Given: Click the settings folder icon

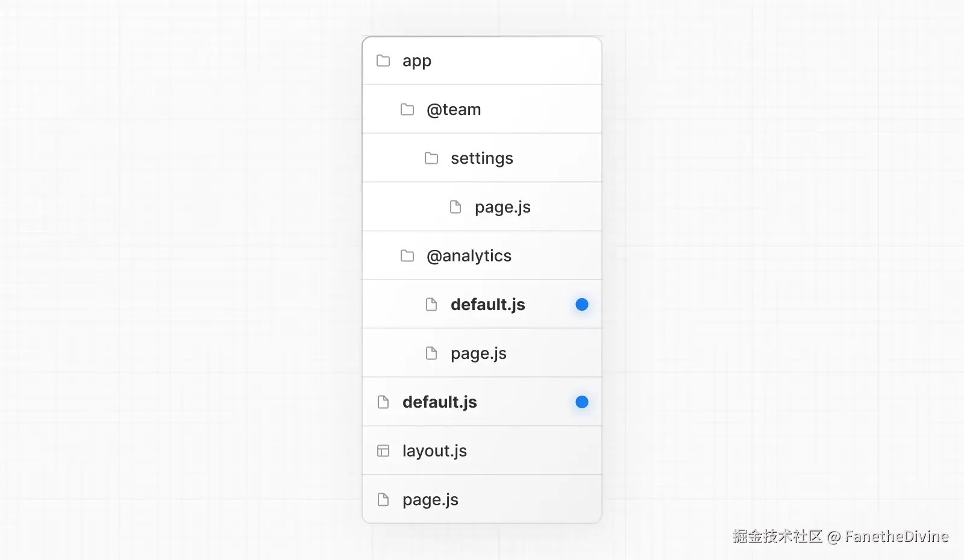Looking at the screenshot, I should (431, 158).
